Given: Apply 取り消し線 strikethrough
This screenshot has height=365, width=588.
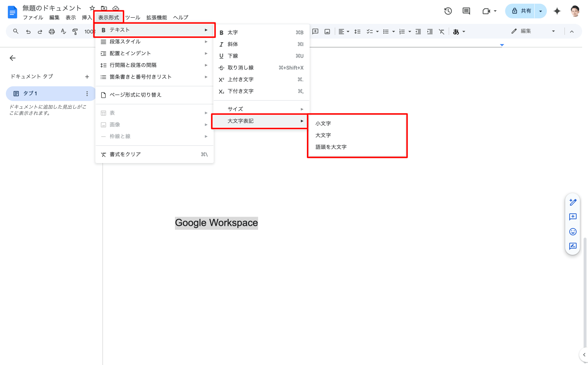Looking at the screenshot, I should [x=261, y=68].
